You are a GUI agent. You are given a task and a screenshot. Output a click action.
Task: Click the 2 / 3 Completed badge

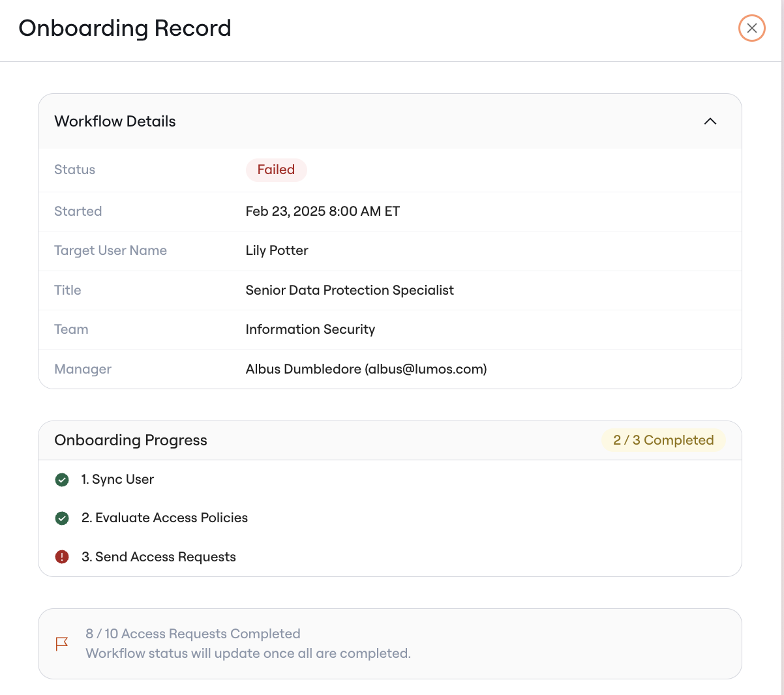[x=663, y=440]
